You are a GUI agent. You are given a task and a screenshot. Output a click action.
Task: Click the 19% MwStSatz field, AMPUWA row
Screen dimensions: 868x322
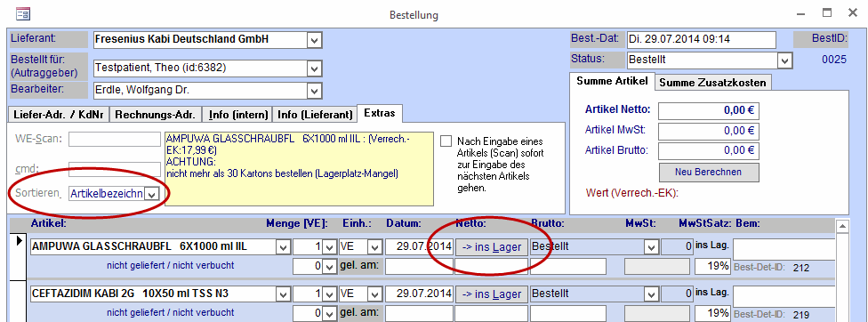coord(713,266)
